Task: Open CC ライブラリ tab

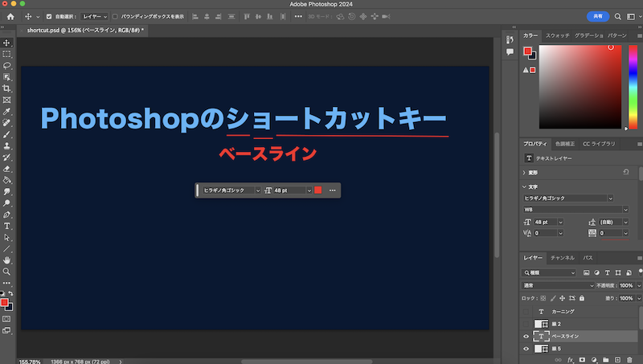Action: tap(599, 144)
